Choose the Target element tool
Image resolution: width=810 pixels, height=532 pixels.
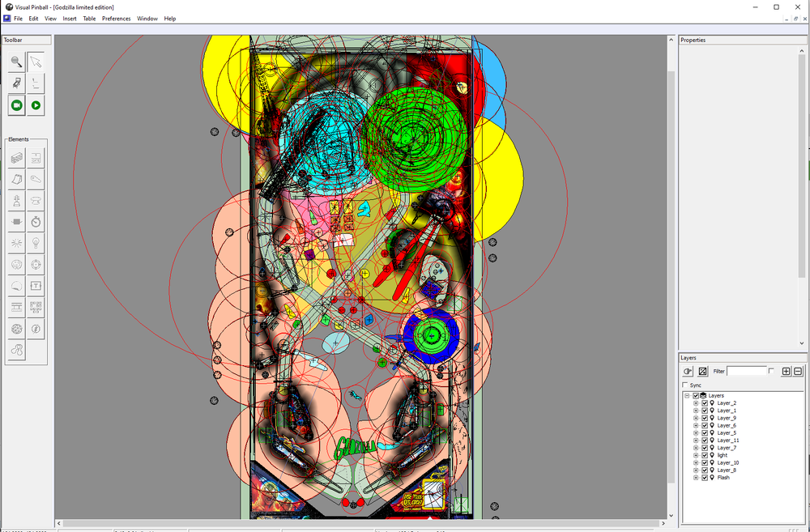pos(36,265)
